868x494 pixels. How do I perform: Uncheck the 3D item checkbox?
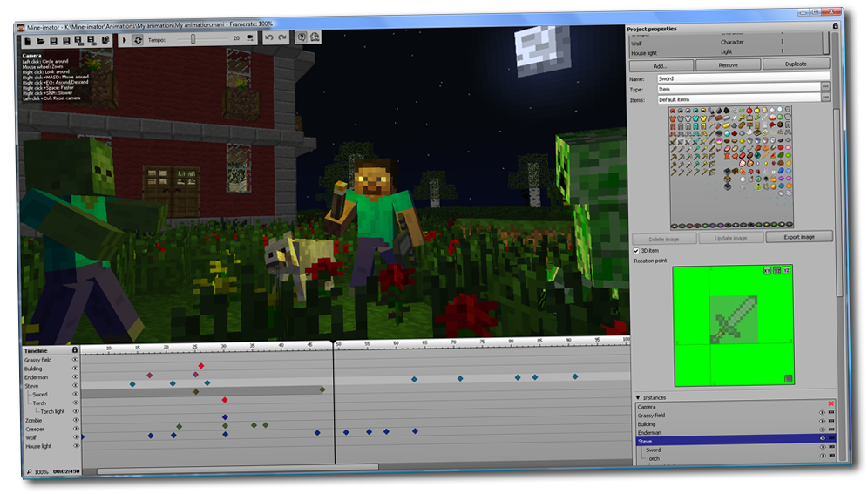[635, 251]
